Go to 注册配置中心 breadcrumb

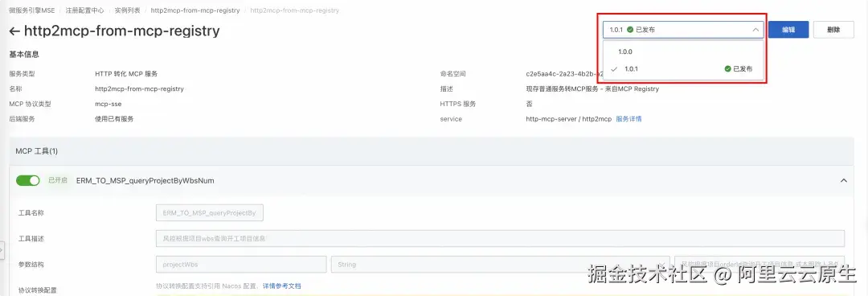[84, 10]
